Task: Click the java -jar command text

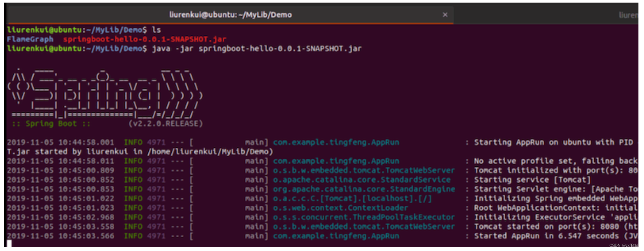Action: [257, 49]
